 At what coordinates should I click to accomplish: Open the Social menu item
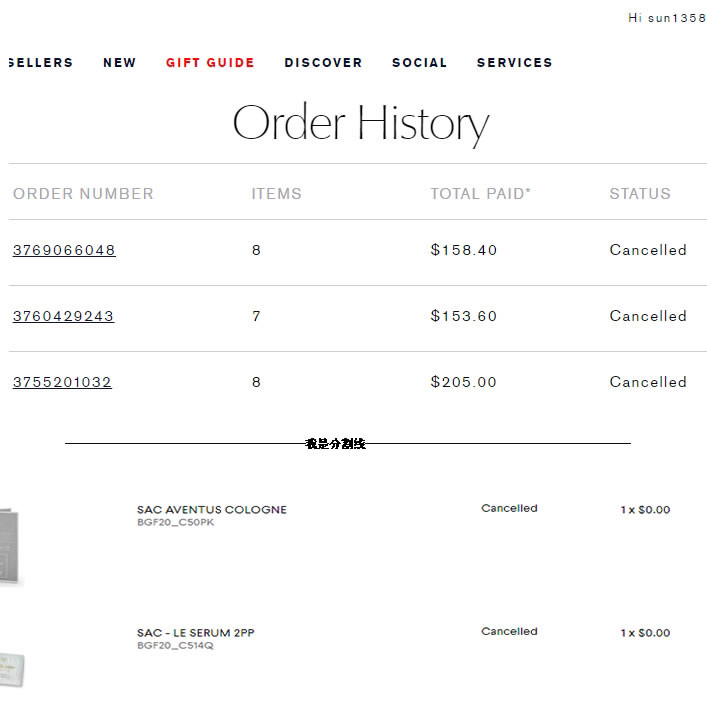[419, 62]
